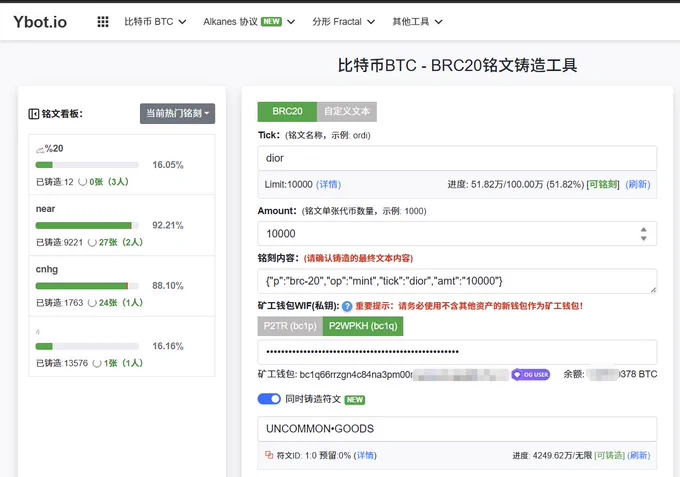Image resolution: width=680 pixels, height=477 pixels.
Task: Click the OG USER badge
Action: point(531,374)
